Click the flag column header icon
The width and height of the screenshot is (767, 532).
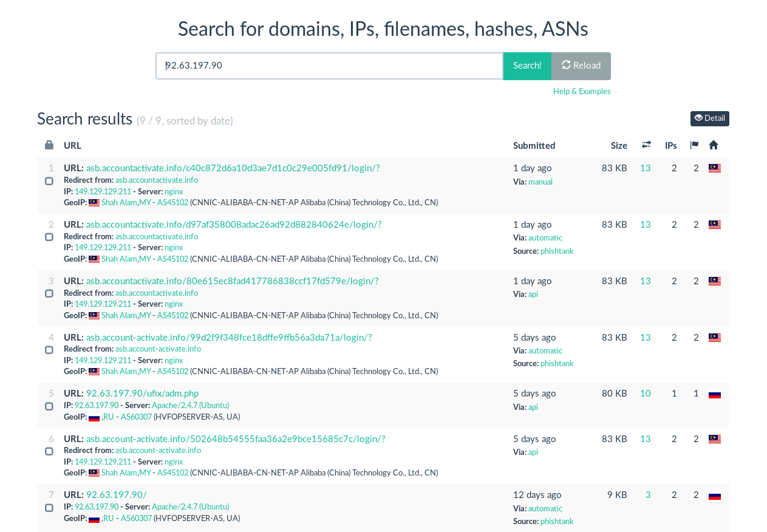click(694, 145)
